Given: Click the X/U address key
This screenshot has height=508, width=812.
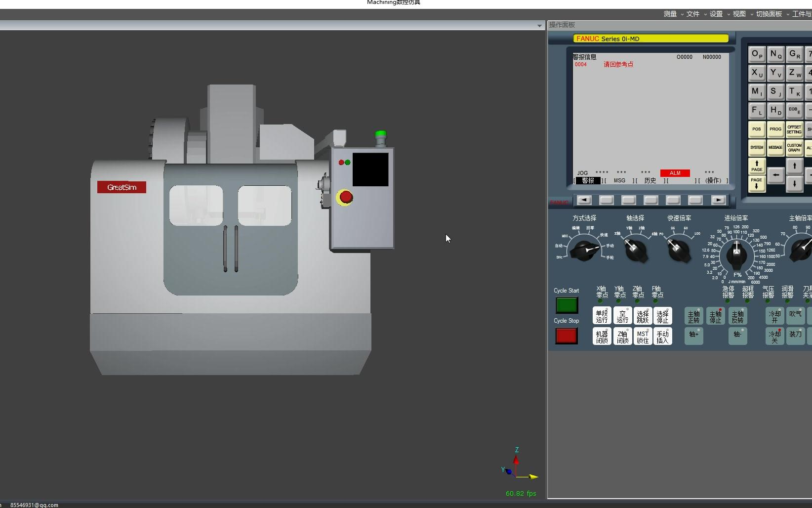Looking at the screenshot, I should (x=757, y=73).
